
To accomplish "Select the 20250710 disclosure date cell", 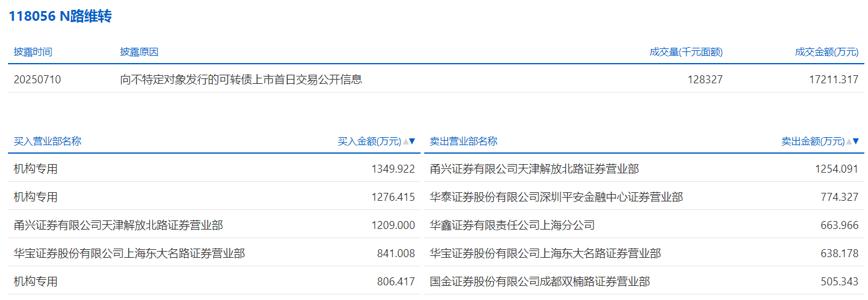I will point(37,79).
